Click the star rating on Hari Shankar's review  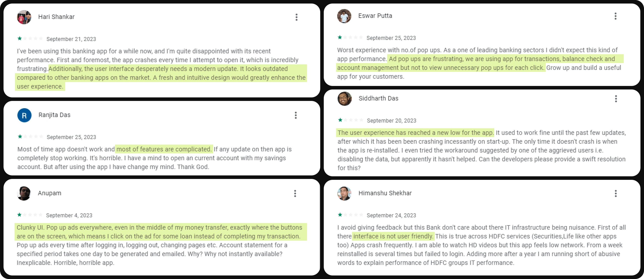pyautogui.click(x=30, y=39)
